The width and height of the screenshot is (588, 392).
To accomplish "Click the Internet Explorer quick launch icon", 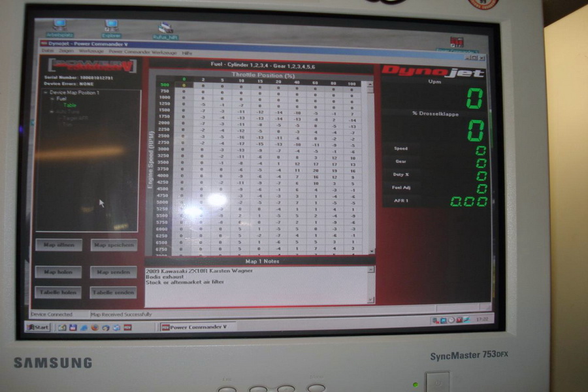I will (82, 327).
